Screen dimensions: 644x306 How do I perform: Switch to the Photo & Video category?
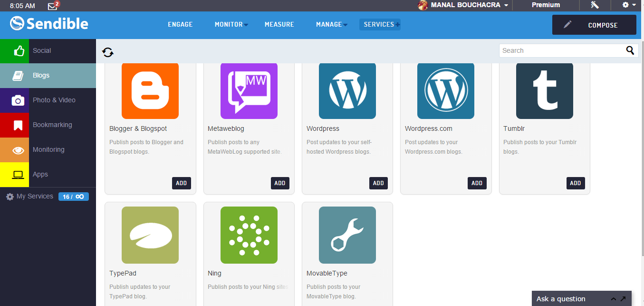54,100
